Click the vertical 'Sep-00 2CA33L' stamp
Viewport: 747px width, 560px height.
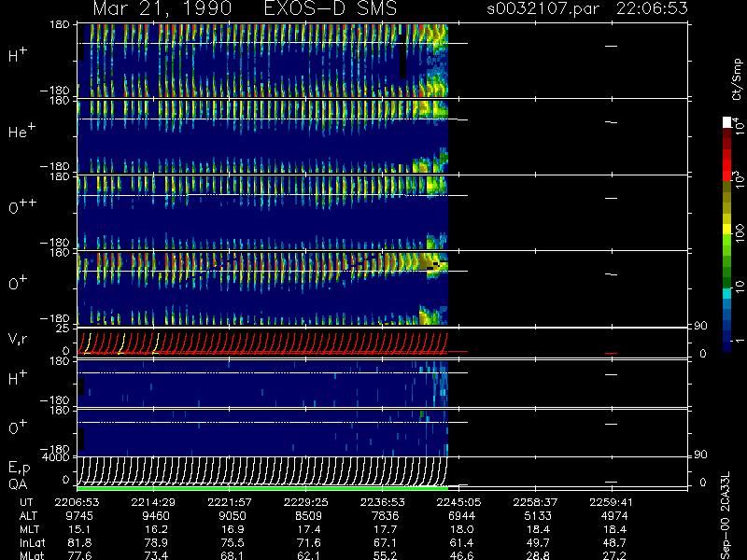coord(726,516)
